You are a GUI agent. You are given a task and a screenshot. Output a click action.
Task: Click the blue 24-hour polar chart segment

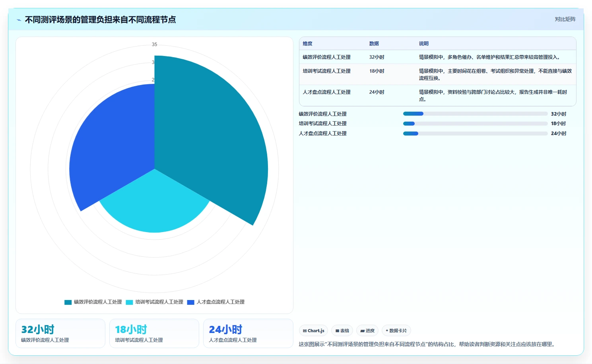point(111,147)
